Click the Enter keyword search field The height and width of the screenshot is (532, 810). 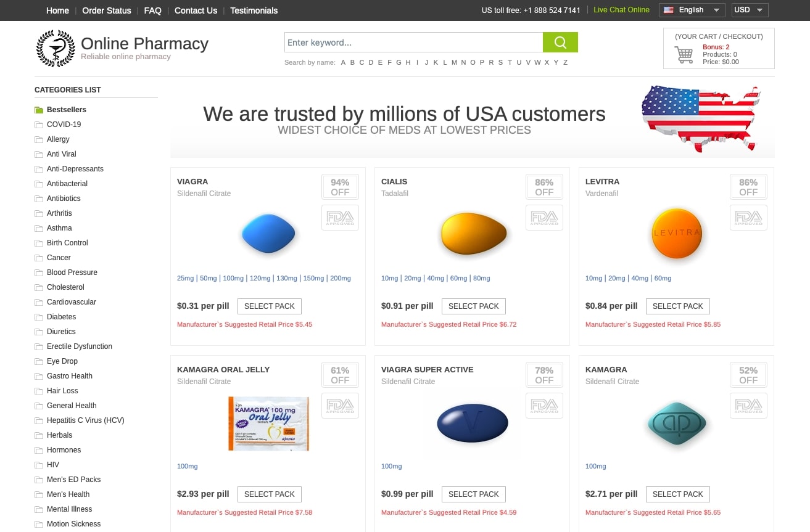413,43
